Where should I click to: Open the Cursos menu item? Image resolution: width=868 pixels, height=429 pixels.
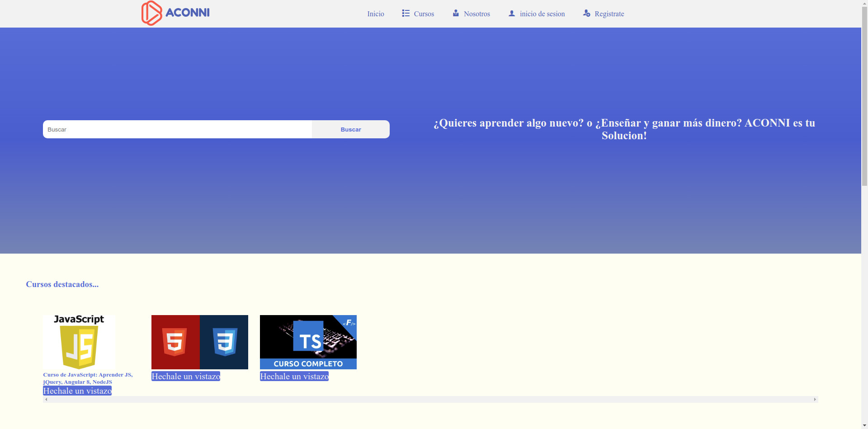coord(424,14)
